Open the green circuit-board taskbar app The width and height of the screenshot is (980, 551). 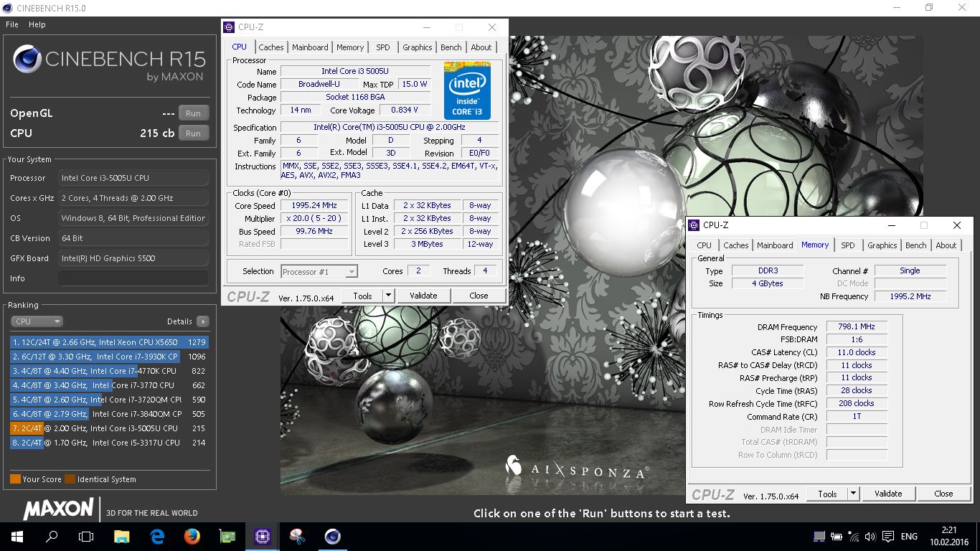click(227, 536)
